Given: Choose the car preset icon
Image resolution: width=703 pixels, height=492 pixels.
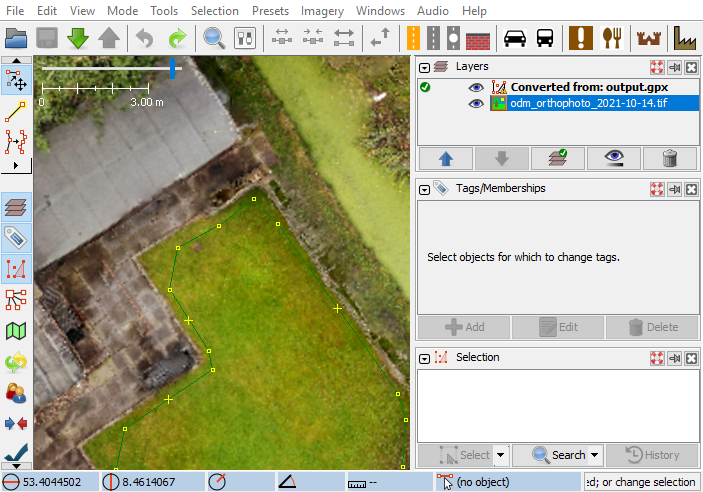Looking at the screenshot, I should (514, 38).
